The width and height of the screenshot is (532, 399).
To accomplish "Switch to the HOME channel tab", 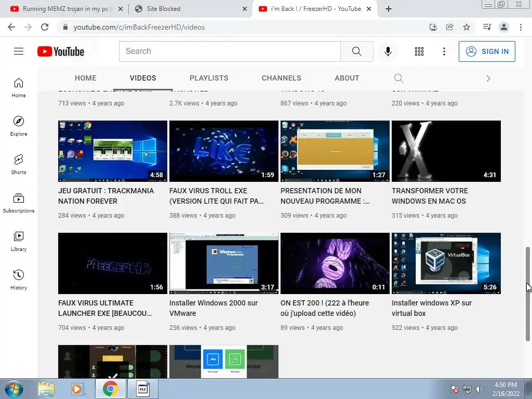I will click(x=86, y=78).
